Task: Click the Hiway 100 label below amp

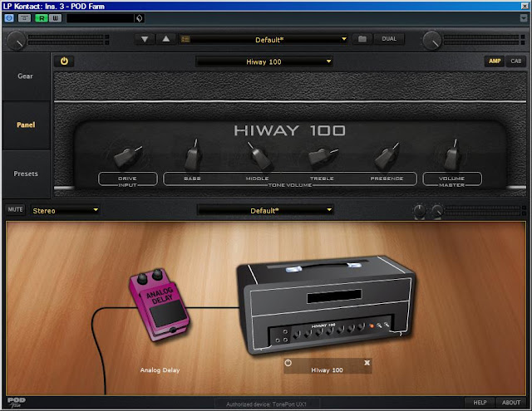Action: (327, 370)
